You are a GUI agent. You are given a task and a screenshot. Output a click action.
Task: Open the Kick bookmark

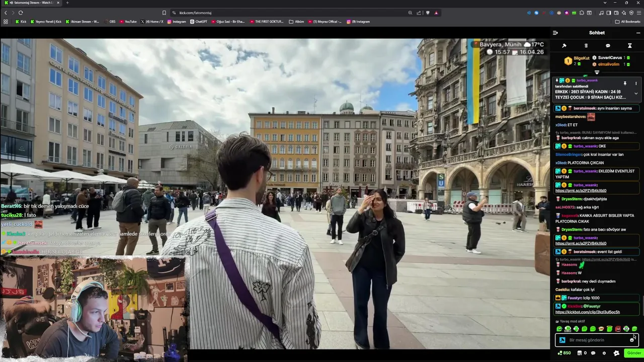[21, 22]
